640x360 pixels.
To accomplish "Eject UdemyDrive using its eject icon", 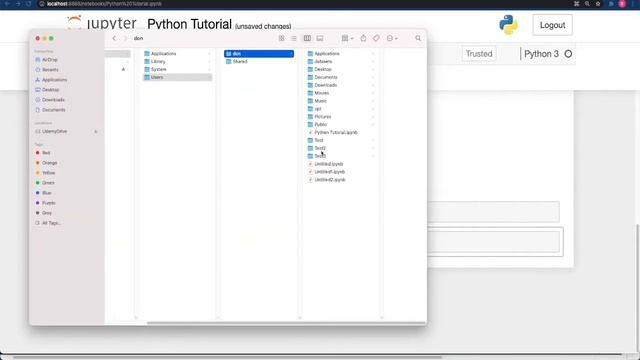I will click(x=96, y=131).
